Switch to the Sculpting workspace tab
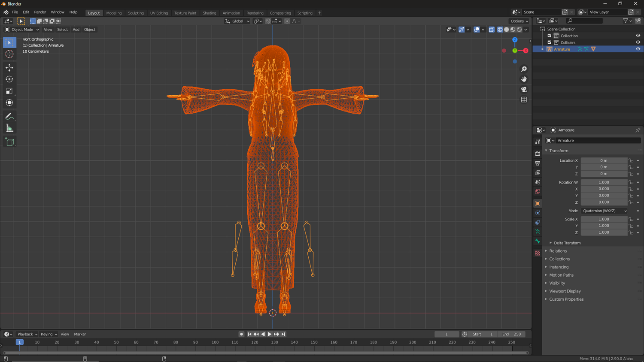 136,13
